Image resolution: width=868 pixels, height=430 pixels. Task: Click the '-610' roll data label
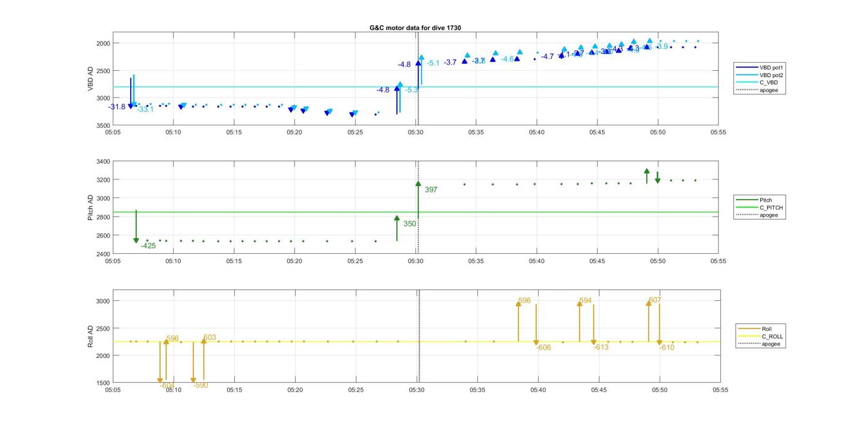[x=666, y=347]
